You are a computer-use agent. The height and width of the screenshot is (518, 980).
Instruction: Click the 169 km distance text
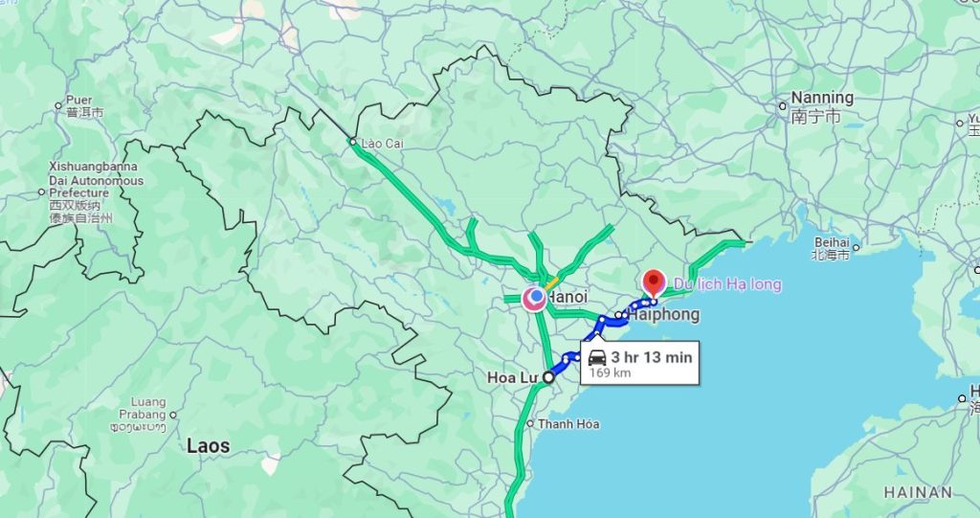(610, 373)
